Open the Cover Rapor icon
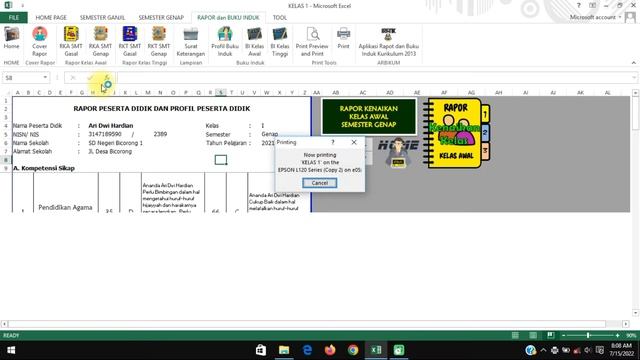The image size is (640, 360). coord(40,42)
